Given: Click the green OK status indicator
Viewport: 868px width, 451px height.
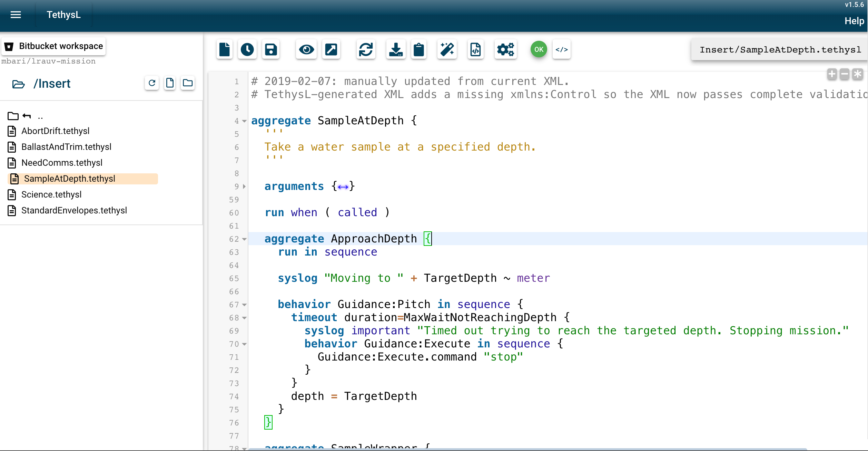Looking at the screenshot, I should [x=539, y=50].
